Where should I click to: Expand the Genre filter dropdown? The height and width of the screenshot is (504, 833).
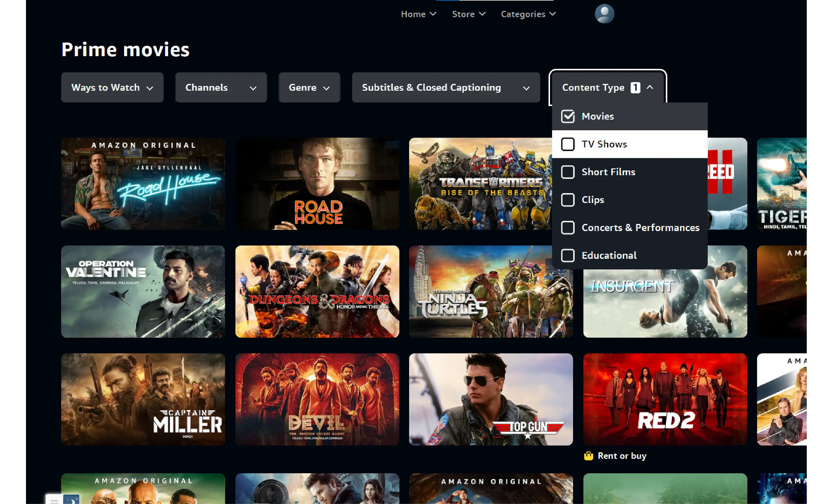(309, 87)
